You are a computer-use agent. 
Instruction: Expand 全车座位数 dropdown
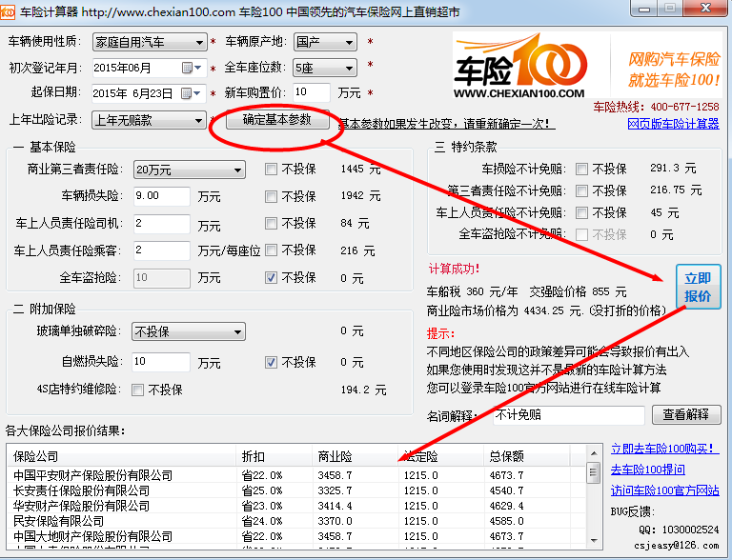click(x=349, y=69)
